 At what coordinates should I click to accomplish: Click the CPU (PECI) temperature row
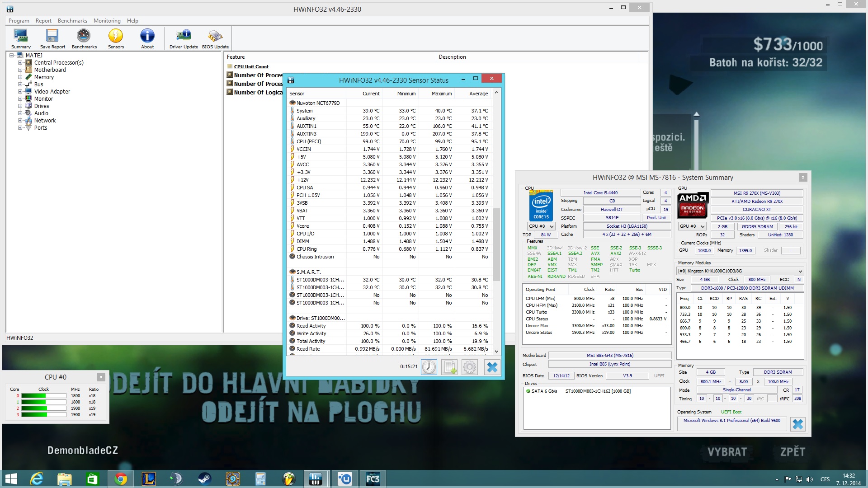390,142
